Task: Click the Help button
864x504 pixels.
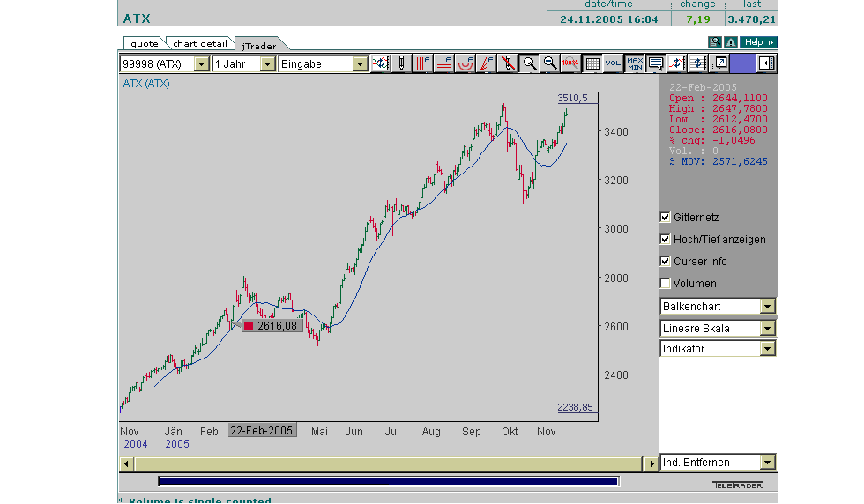Action: pyautogui.click(x=758, y=42)
